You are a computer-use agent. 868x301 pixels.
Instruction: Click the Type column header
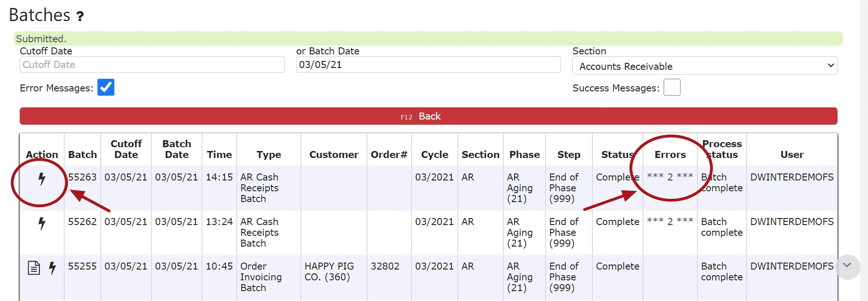[269, 155]
